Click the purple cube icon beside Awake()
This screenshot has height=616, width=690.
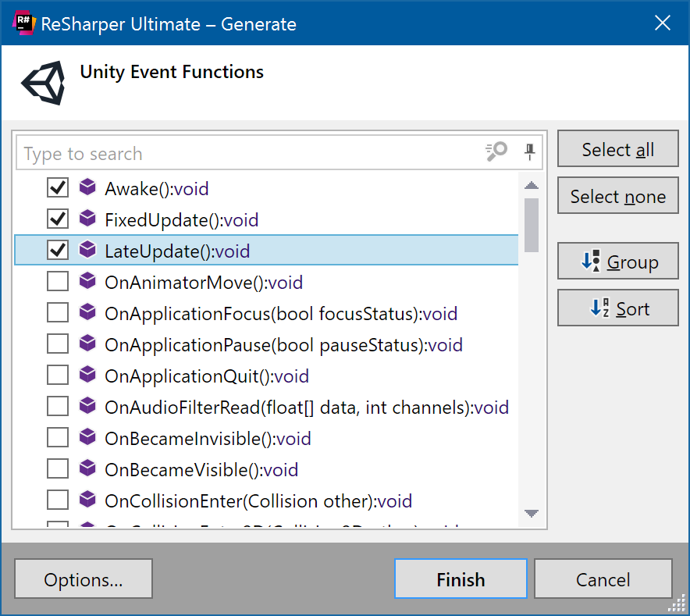[87, 187]
